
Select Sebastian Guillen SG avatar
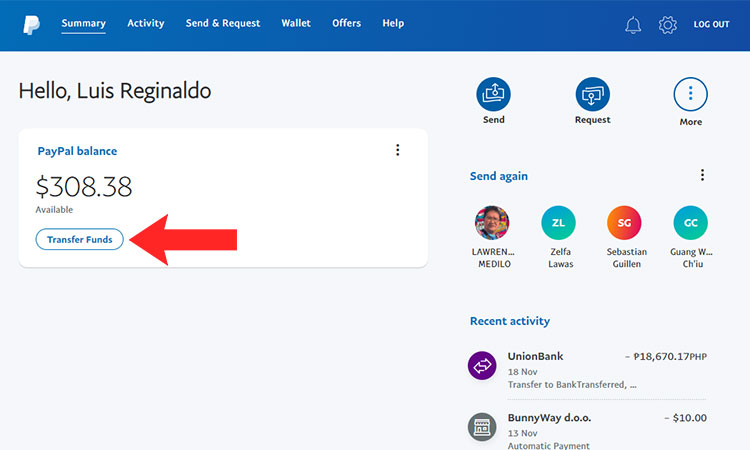point(624,222)
